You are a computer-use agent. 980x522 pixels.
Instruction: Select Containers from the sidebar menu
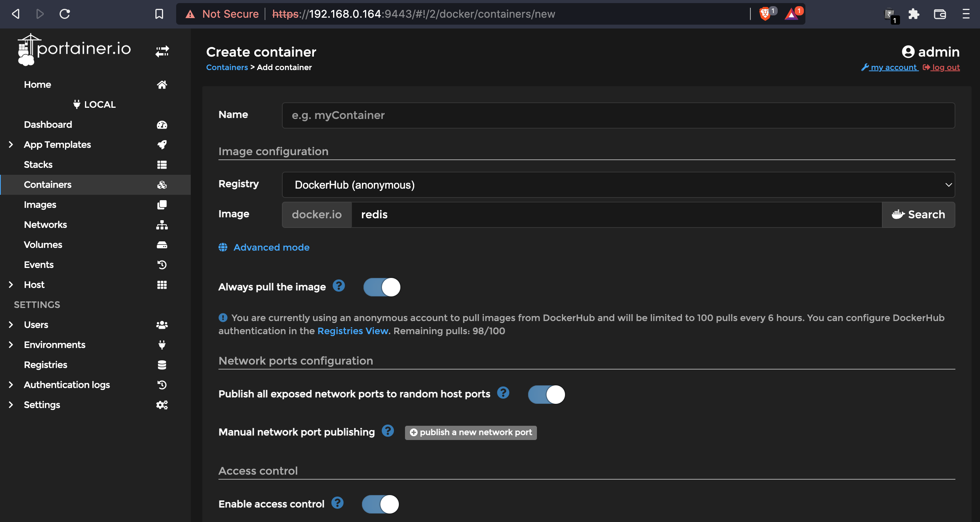coord(48,185)
